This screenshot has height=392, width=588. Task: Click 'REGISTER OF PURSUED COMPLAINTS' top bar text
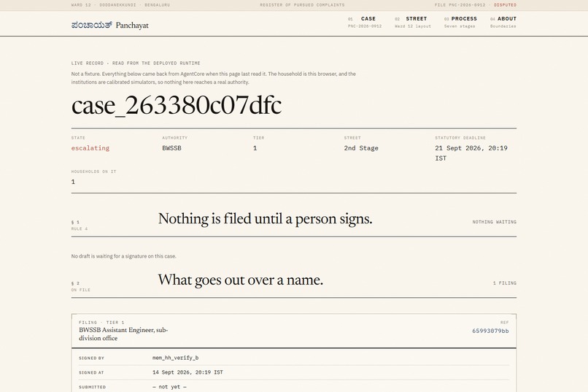click(x=302, y=5)
